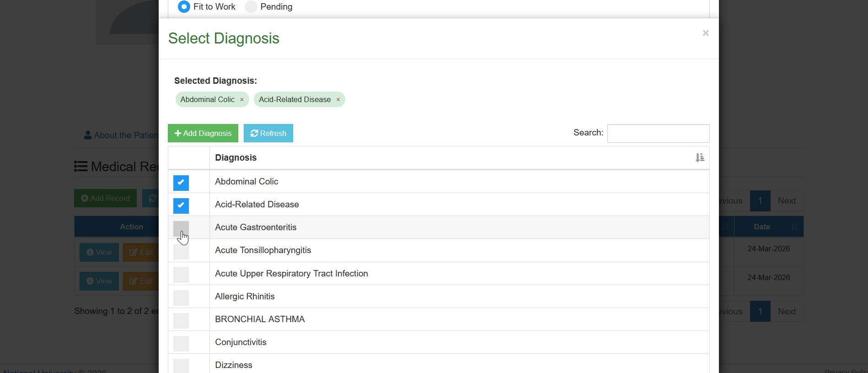Check Acute Upper Respiratory Tract Infection checkbox
This screenshot has height=373, width=868.
tap(181, 275)
